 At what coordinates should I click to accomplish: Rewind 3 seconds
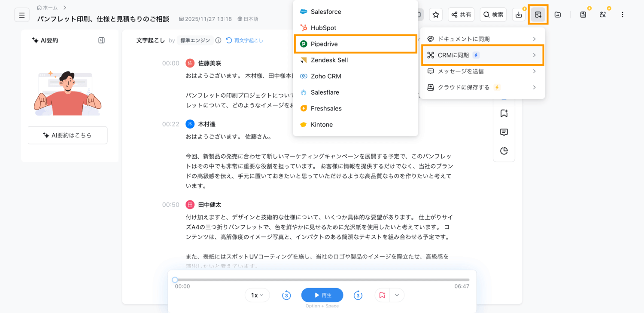click(x=286, y=295)
